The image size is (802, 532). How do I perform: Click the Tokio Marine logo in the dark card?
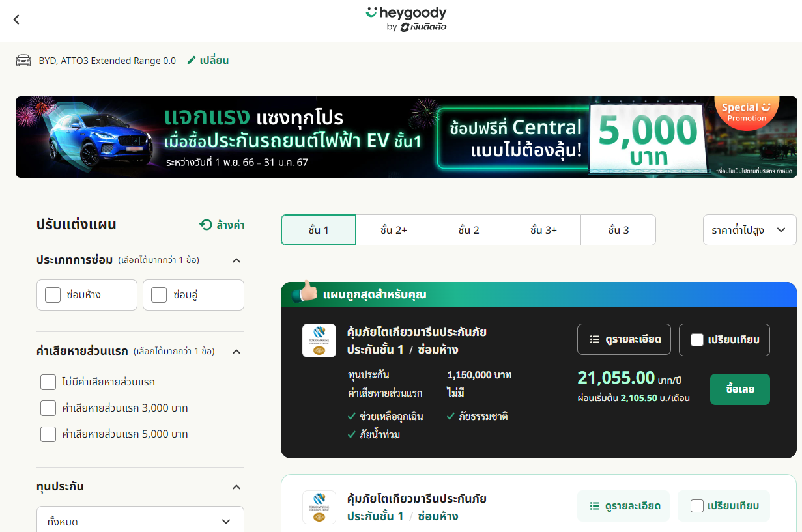(319, 341)
